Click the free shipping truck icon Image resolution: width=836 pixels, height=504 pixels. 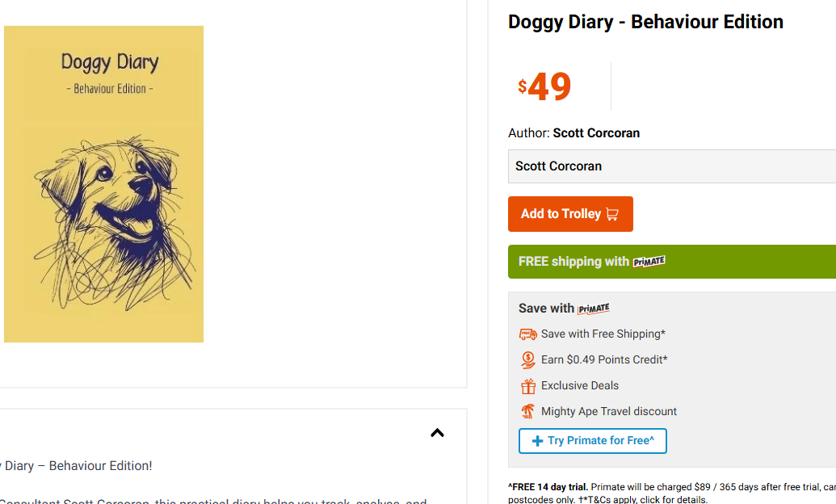click(528, 334)
